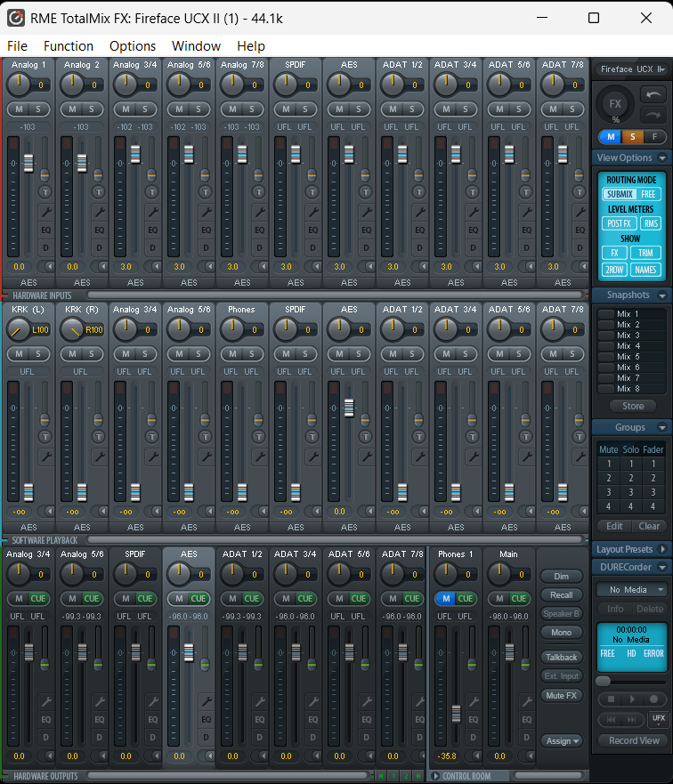Open settings wrench on SPDIF hardware input
This screenshot has height=784, width=673.
coord(313,212)
